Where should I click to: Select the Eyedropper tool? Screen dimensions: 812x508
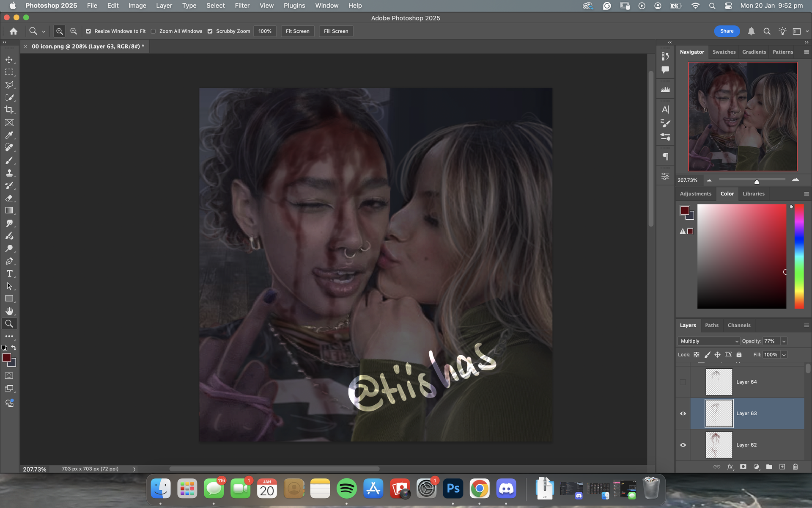pos(9,135)
